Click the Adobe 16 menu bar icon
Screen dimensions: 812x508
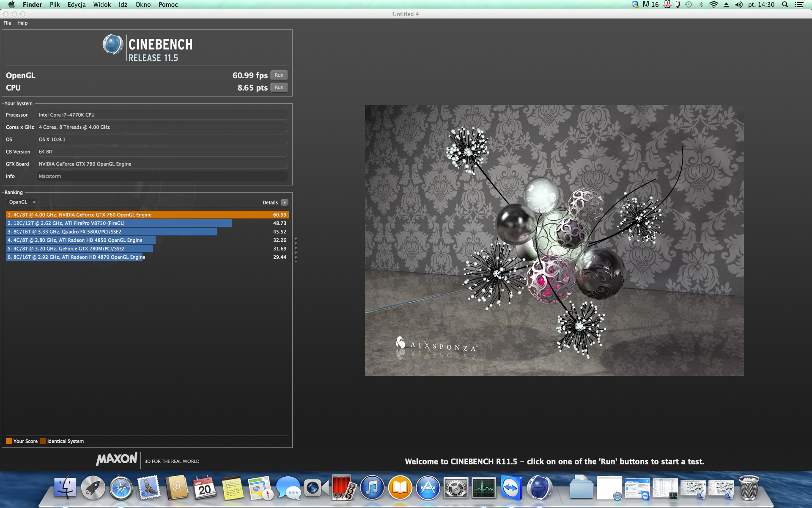coord(650,5)
